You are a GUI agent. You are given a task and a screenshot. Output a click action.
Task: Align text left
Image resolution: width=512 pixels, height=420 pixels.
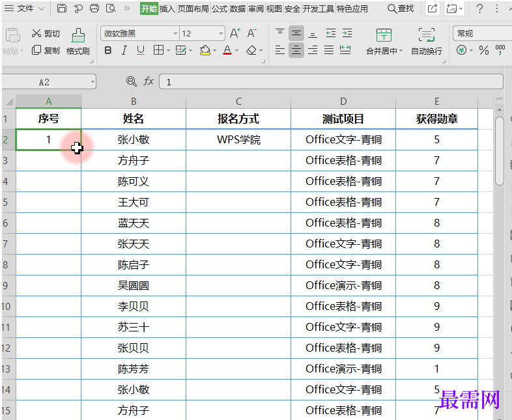[x=280, y=50]
